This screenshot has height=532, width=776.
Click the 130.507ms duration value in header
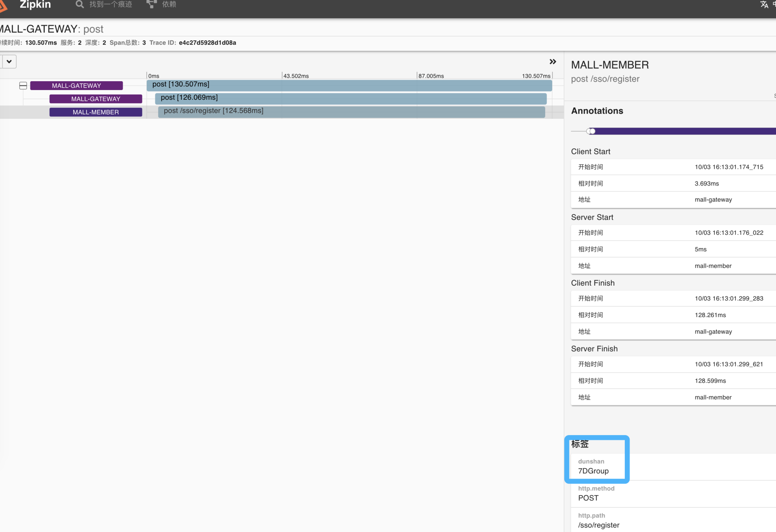coord(41,43)
